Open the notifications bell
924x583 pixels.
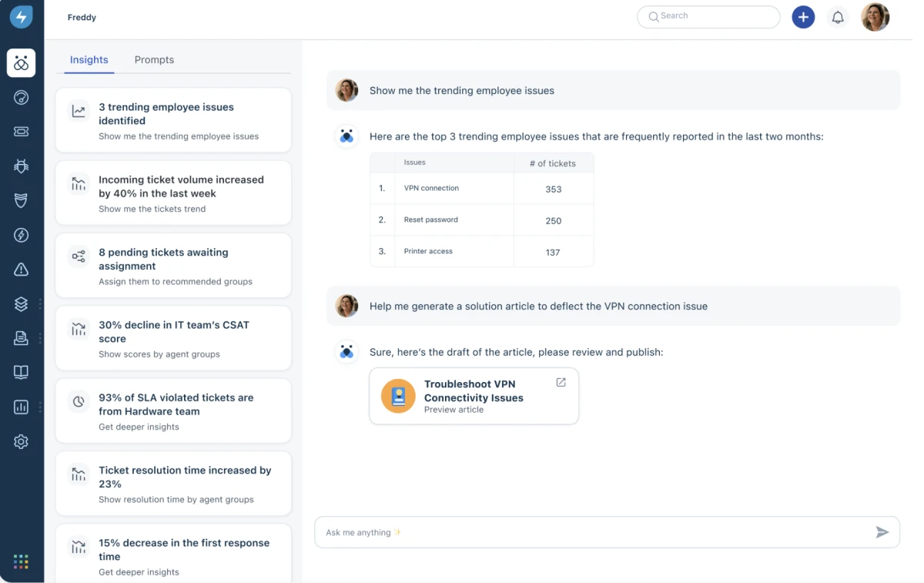[x=838, y=17]
